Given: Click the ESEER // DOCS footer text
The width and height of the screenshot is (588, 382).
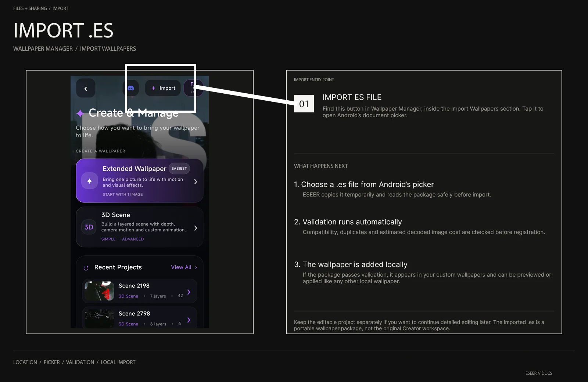Looking at the screenshot, I should 539,373.
